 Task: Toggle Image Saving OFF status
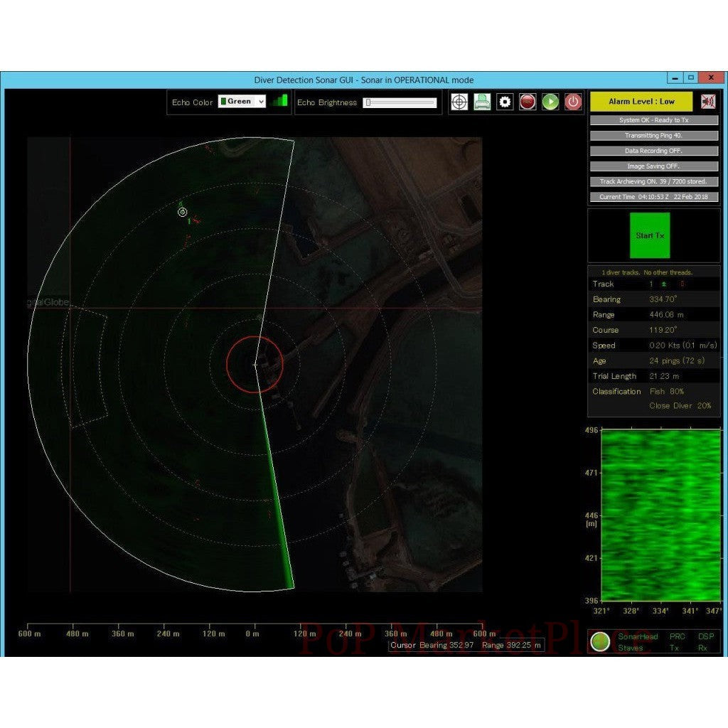(654, 166)
